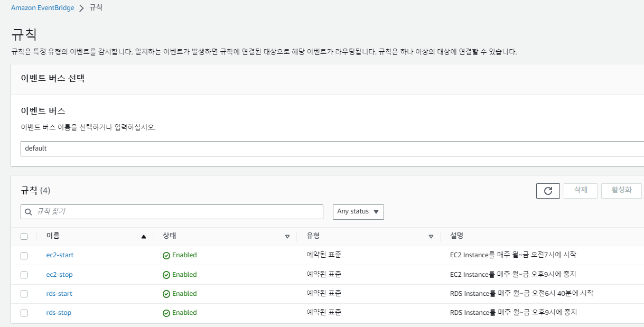Click the Amazon EventBridge breadcrumb link
Viewport: 644px width, 327px height.
click(43, 8)
